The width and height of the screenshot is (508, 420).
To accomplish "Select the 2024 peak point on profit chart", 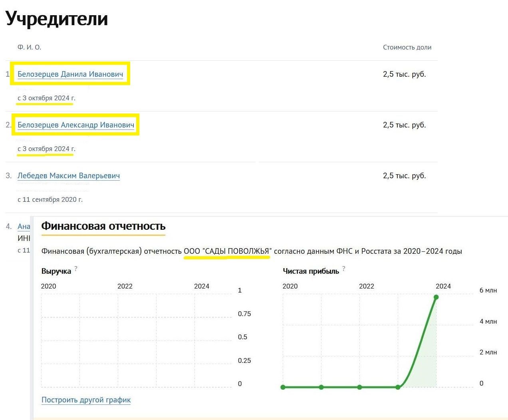I will [x=436, y=297].
